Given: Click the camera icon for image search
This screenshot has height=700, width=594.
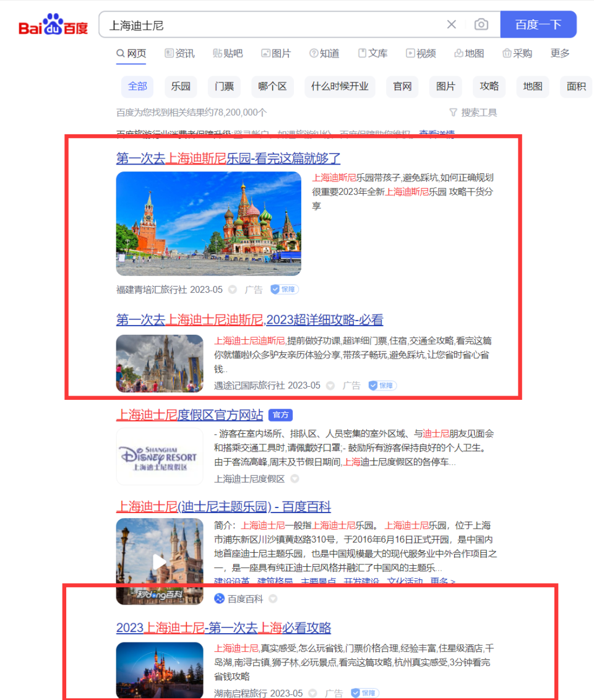Looking at the screenshot, I should tap(481, 24).
